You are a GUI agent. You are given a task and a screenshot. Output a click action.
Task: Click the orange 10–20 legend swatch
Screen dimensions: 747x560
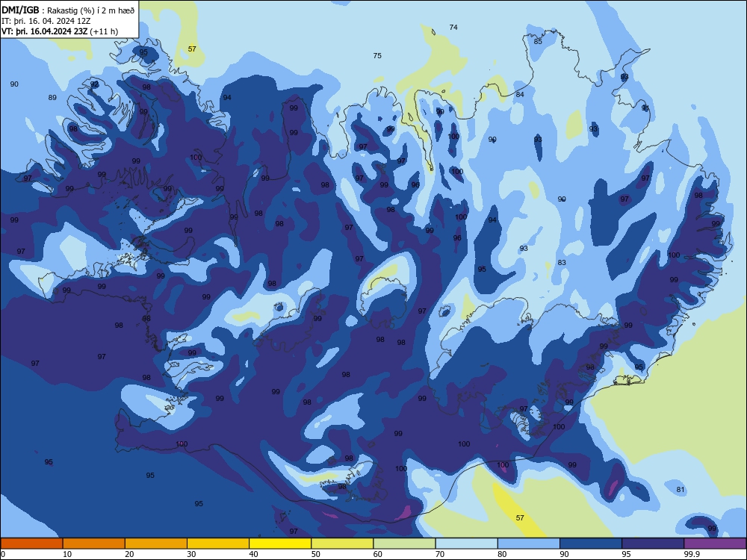(94, 544)
